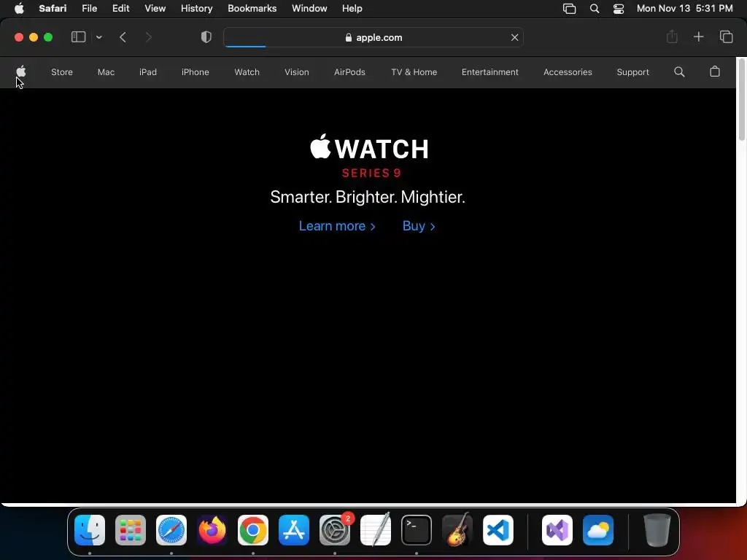The width and height of the screenshot is (747, 560).
Task: Open the apple.com search magnifier
Action: click(679, 72)
